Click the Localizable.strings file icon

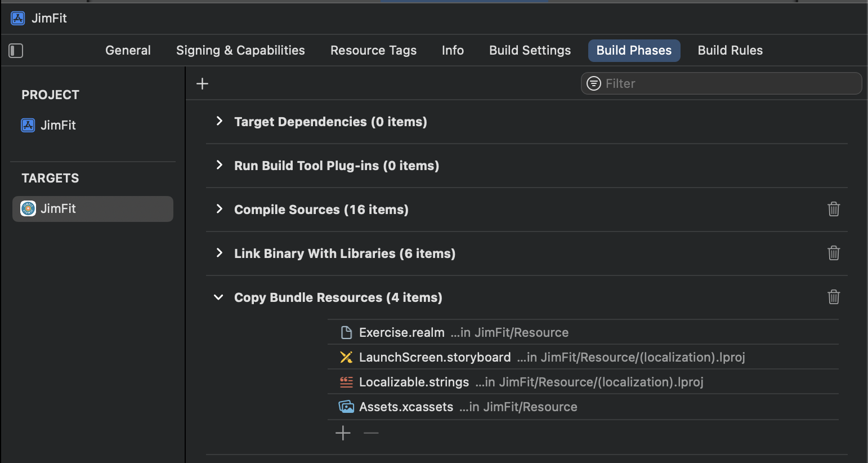pos(346,382)
